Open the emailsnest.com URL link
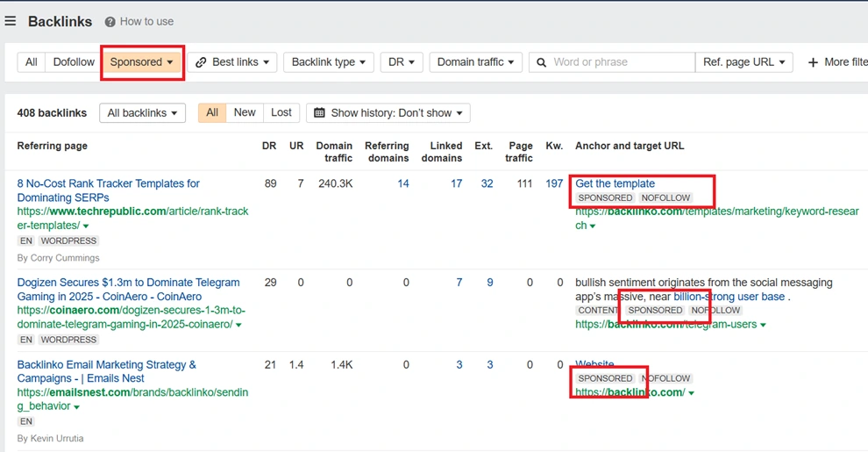 [133, 398]
